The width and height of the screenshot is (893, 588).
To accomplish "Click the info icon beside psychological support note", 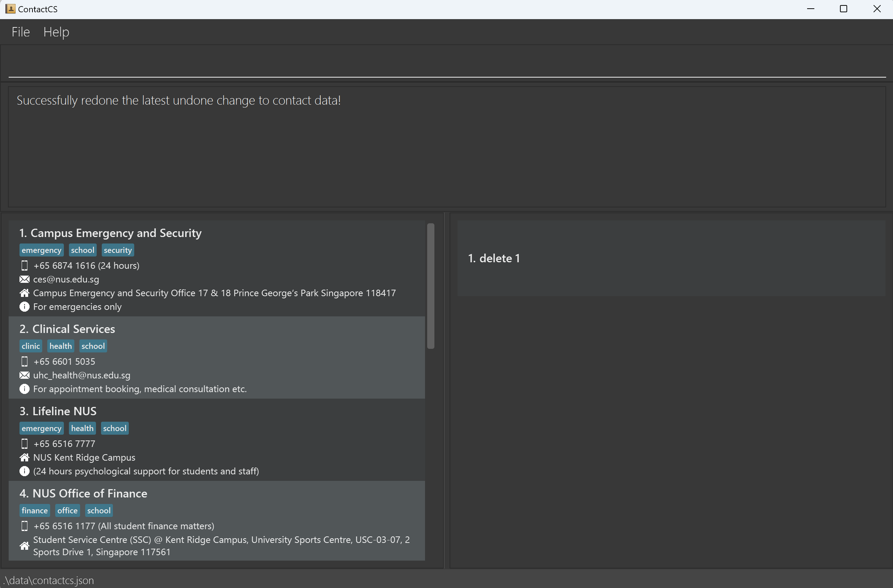I will pos(25,471).
